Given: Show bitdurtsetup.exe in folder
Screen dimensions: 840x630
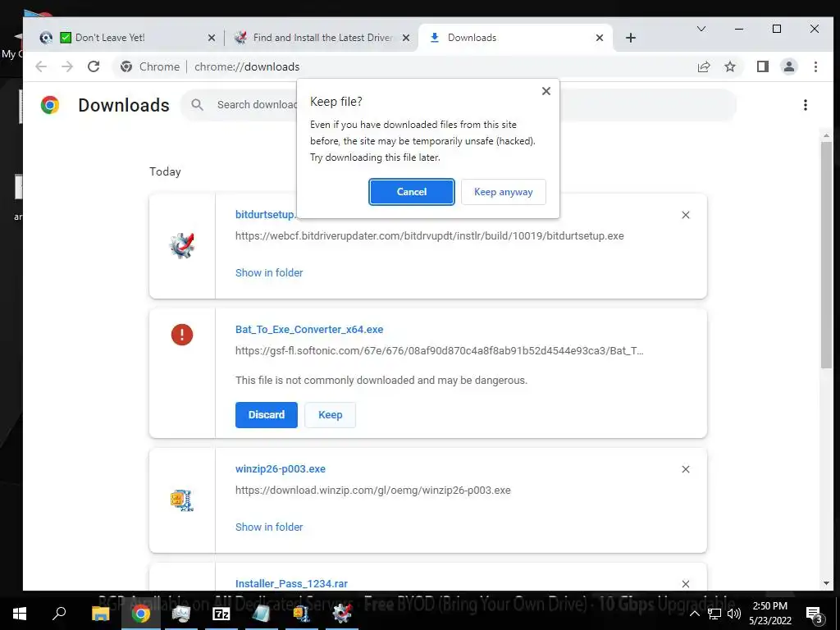Looking at the screenshot, I should point(269,272).
